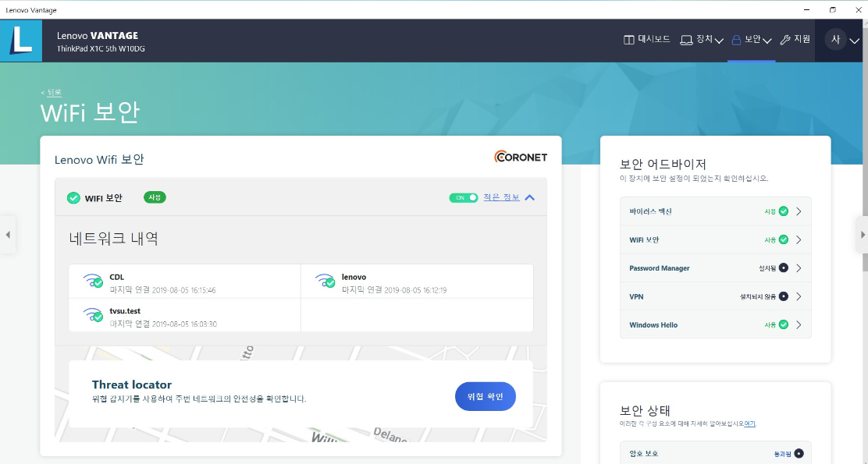Select the tvsu.test network name
Image resolution: width=868 pixels, height=464 pixels.
coord(125,311)
